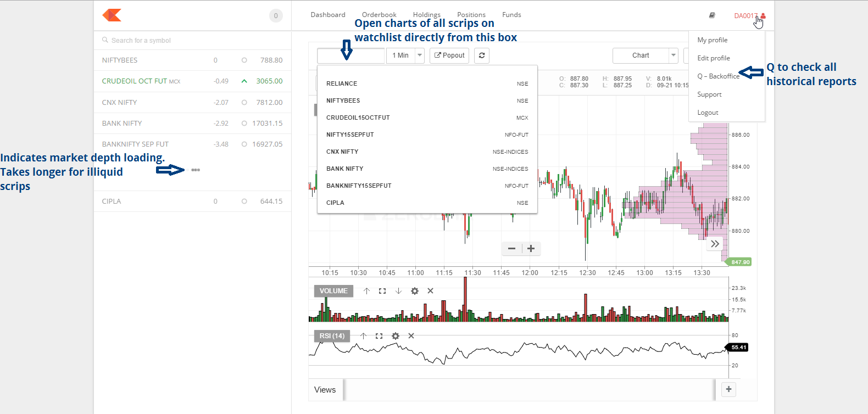
Task: Choose CIPLA NSE in symbol dropdown list
Action: click(x=427, y=203)
